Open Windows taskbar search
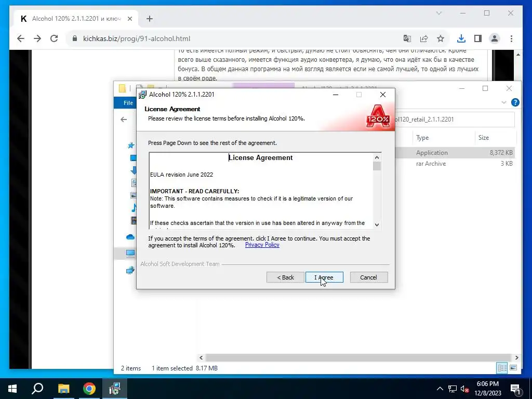532x399 pixels. [37, 389]
